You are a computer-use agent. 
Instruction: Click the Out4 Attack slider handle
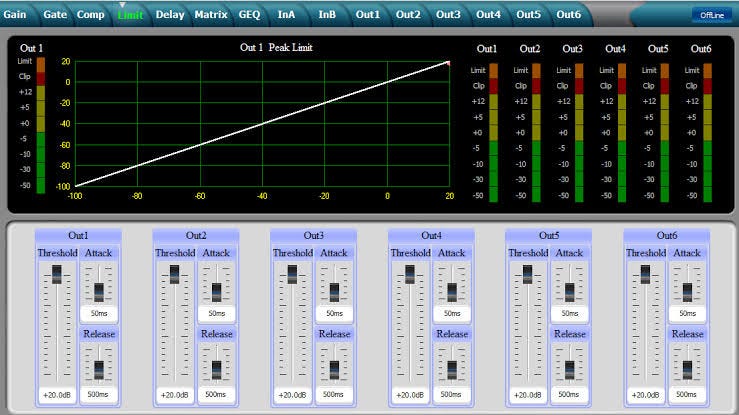(452, 293)
